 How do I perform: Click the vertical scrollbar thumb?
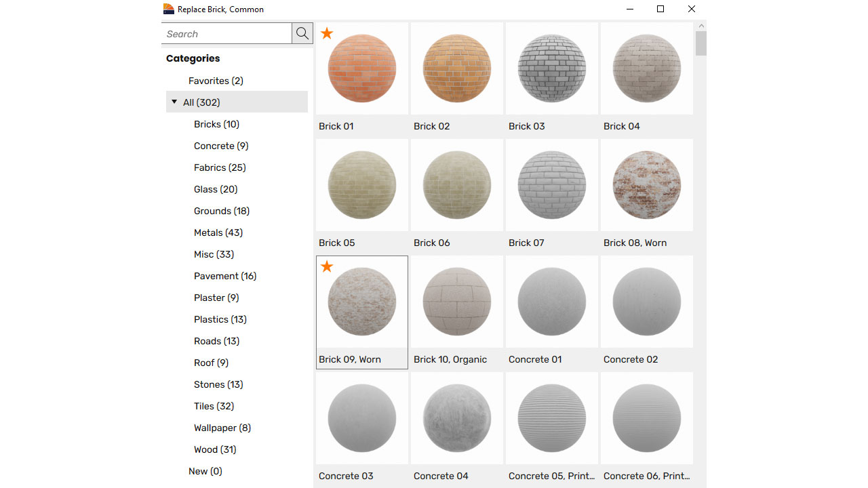point(701,43)
